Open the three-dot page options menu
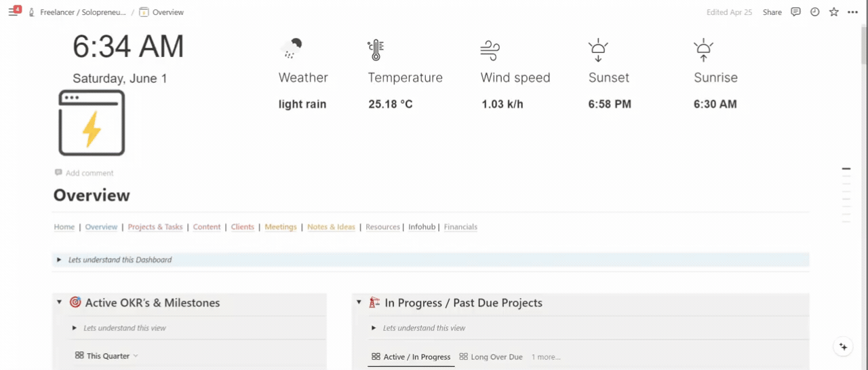The width and height of the screenshot is (868, 370). (x=852, y=12)
